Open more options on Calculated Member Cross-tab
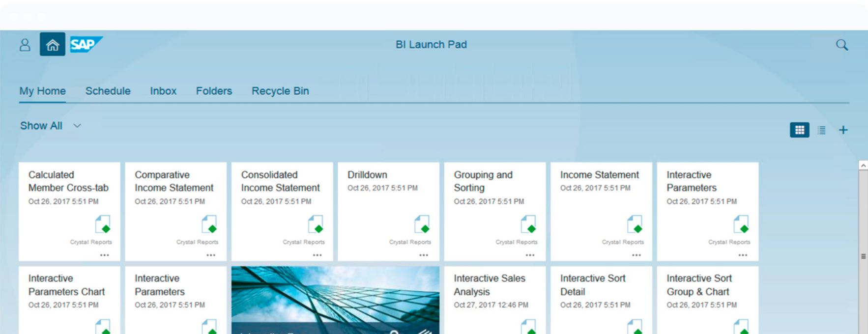Image resolution: width=868 pixels, height=334 pixels. point(104,255)
